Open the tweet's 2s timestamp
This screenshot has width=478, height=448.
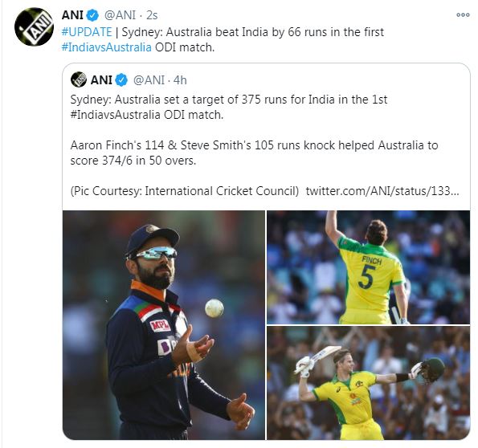(x=152, y=15)
